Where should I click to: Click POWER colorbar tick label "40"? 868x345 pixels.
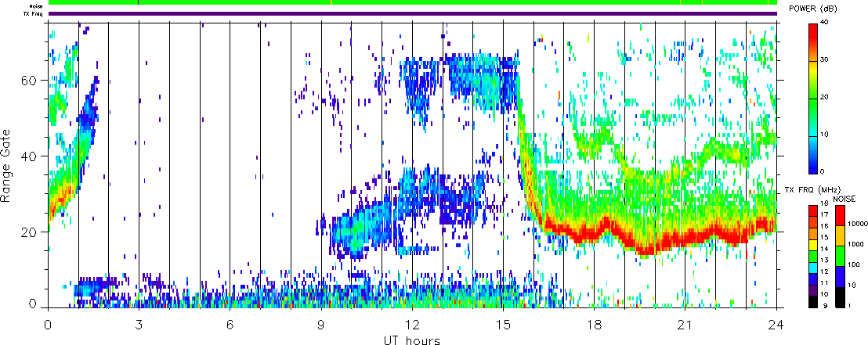coord(825,22)
